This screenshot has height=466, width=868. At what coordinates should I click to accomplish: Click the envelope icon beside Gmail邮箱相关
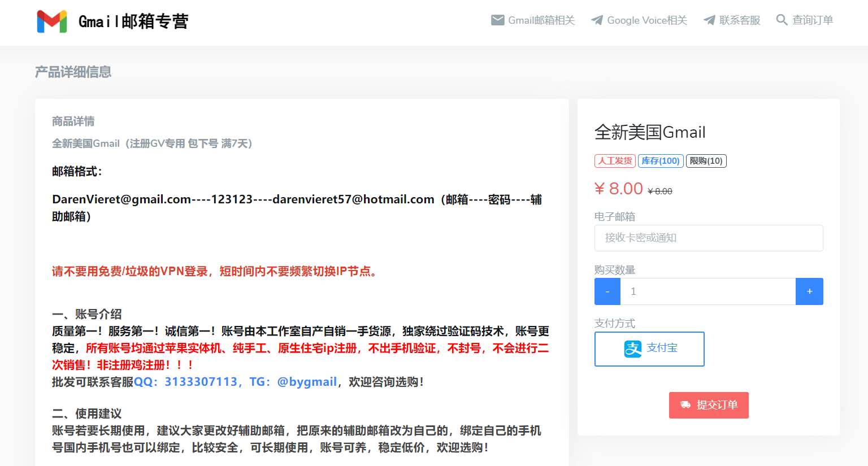(x=497, y=20)
